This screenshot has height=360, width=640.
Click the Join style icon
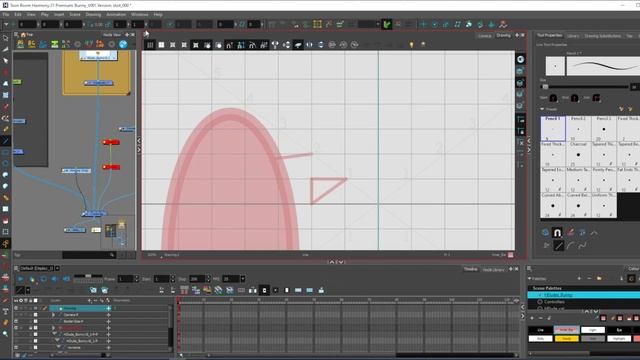(x=596, y=98)
